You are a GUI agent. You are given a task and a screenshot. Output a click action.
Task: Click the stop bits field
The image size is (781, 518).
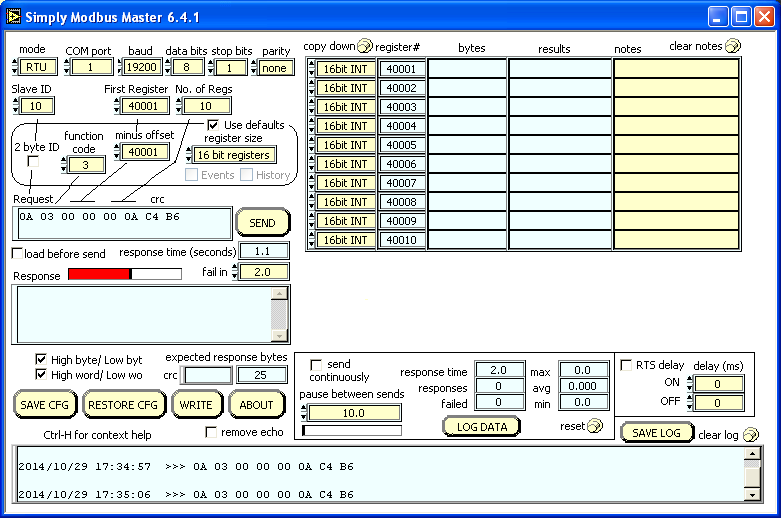coord(230,68)
